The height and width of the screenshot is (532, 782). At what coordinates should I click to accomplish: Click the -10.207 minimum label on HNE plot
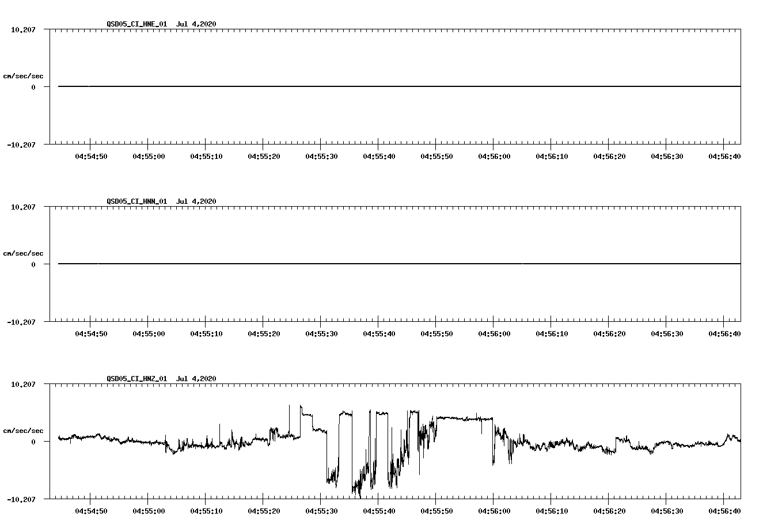21,145
